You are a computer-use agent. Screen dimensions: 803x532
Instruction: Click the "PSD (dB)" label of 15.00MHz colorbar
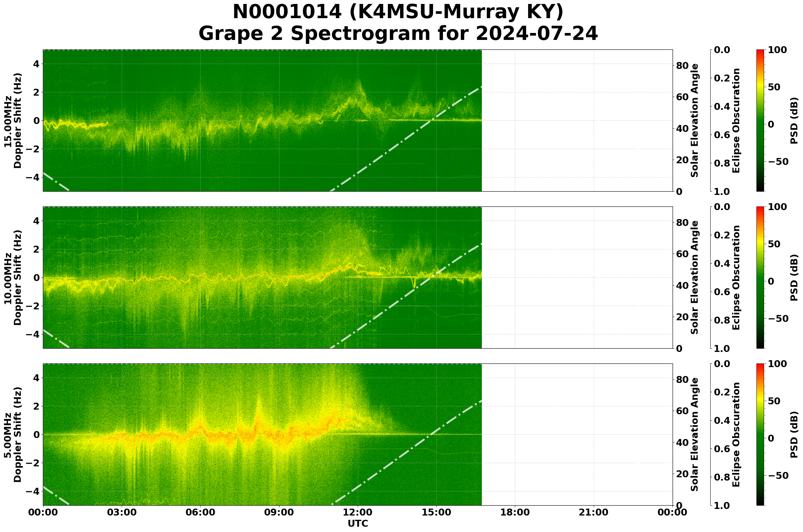(794, 120)
